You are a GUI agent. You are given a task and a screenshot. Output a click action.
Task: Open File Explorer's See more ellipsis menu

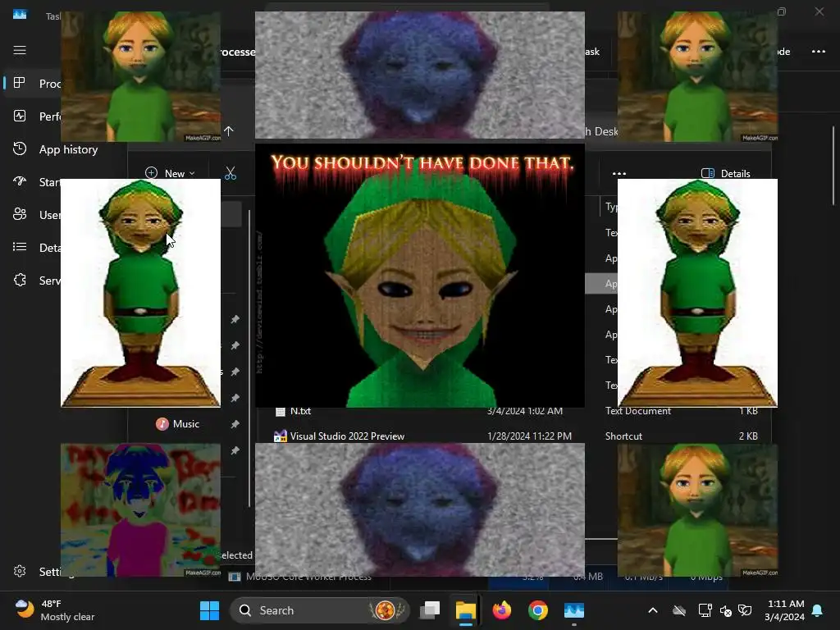tap(619, 173)
